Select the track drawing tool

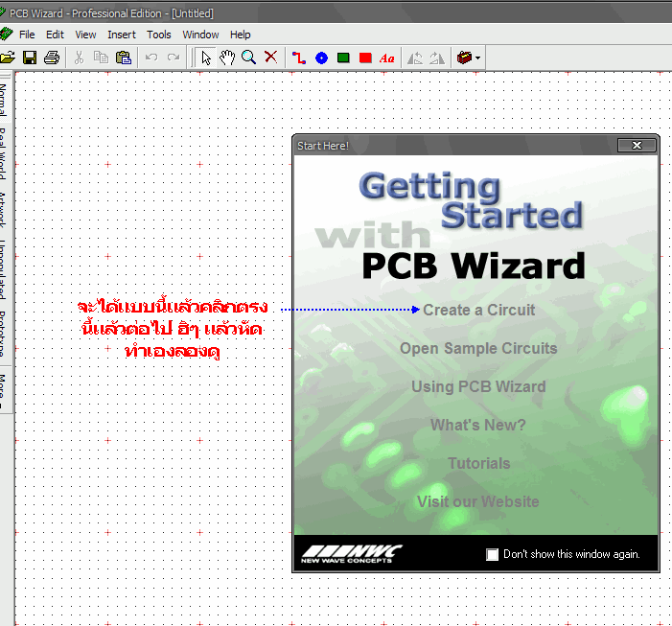299,58
